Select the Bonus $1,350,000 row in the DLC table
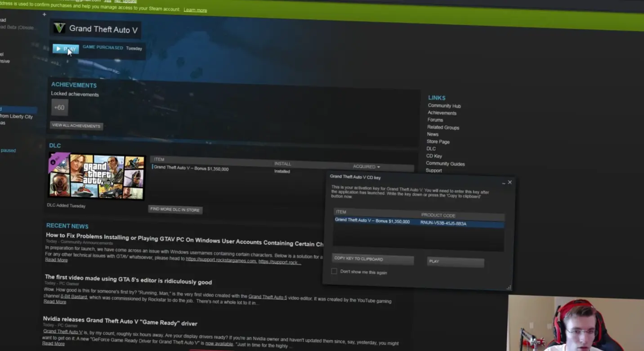This screenshot has height=351, width=644. pyautogui.click(x=282, y=169)
